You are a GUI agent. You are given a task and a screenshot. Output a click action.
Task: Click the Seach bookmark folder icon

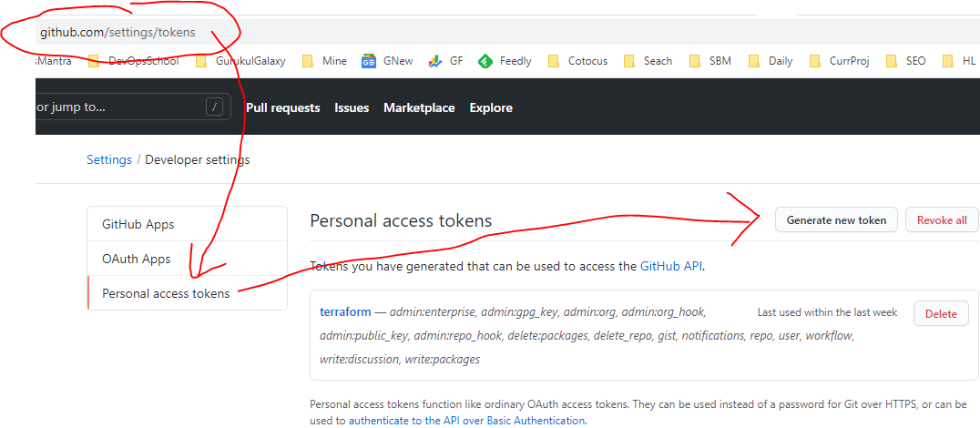click(628, 61)
